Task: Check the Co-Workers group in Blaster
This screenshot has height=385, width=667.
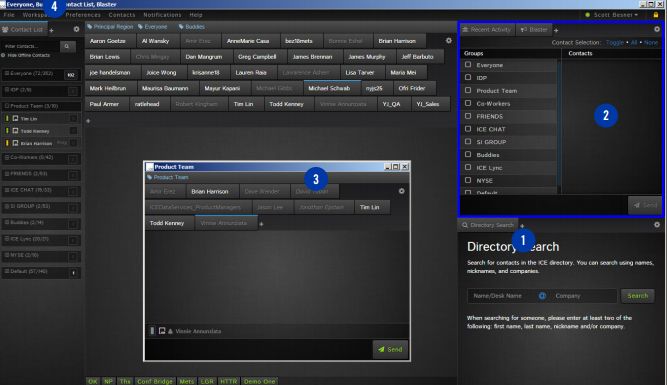Action: pyautogui.click(x=468, y=103)
